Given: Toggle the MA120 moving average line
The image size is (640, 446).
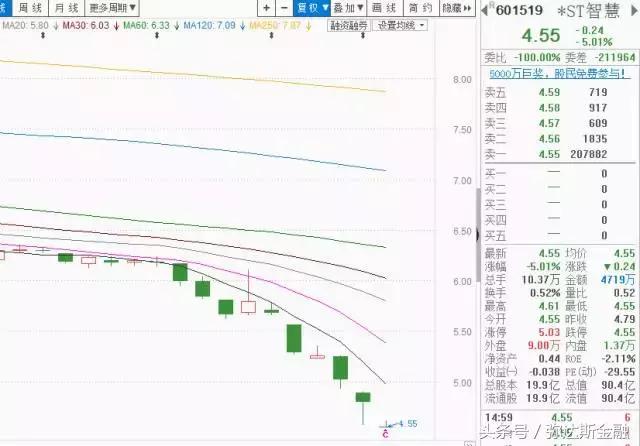Looking at the screenshot, I should pos(209,26).
